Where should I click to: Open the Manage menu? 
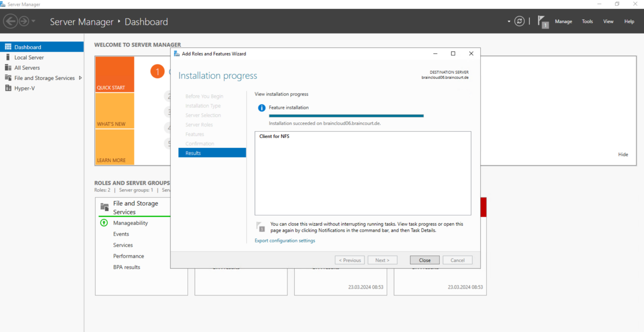point(563,21)
